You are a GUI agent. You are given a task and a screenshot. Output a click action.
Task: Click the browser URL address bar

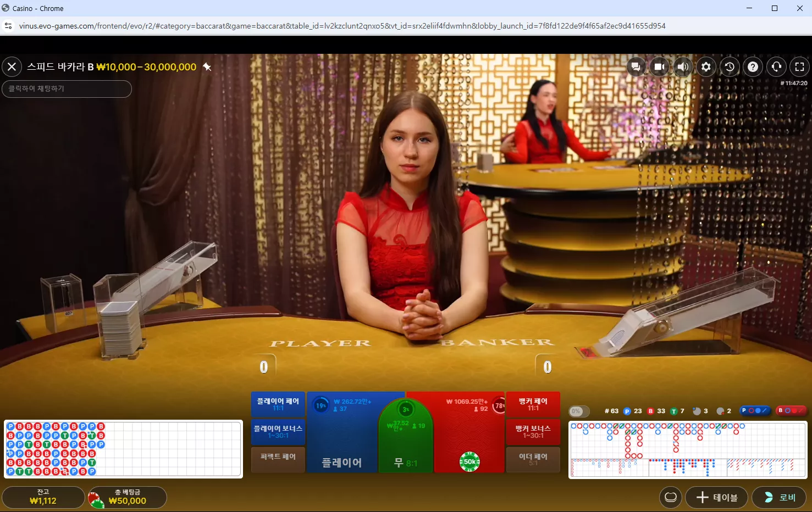pos(342,26)
